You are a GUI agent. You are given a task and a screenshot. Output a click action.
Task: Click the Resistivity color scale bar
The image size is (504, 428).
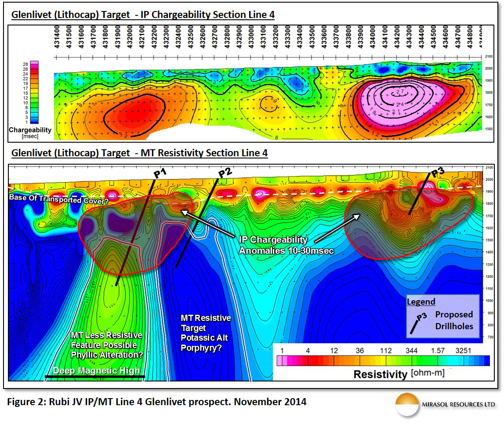pos(383,360)
